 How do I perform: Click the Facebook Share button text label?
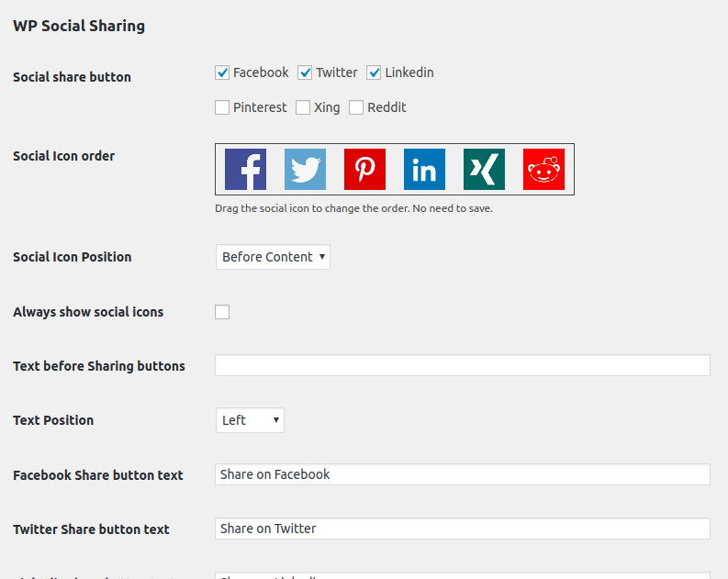click(98, 475)
